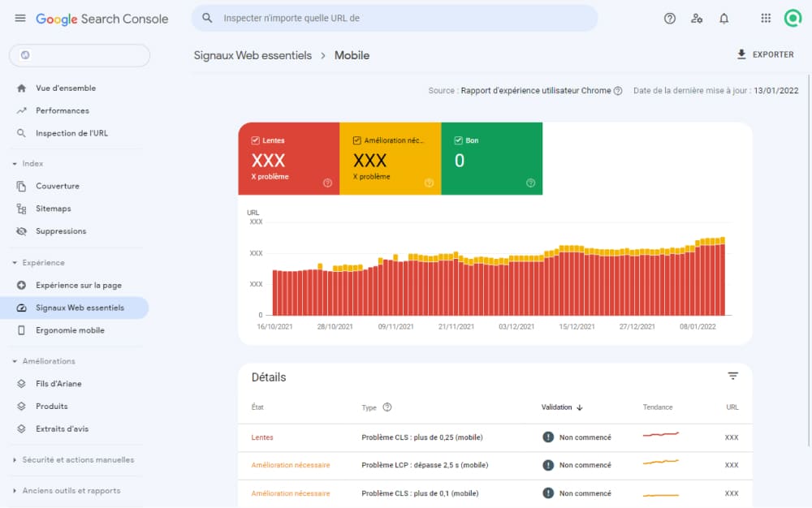Expand Anciens outils et rapports section
Screen dimensions: 812x508
(15, 490)
